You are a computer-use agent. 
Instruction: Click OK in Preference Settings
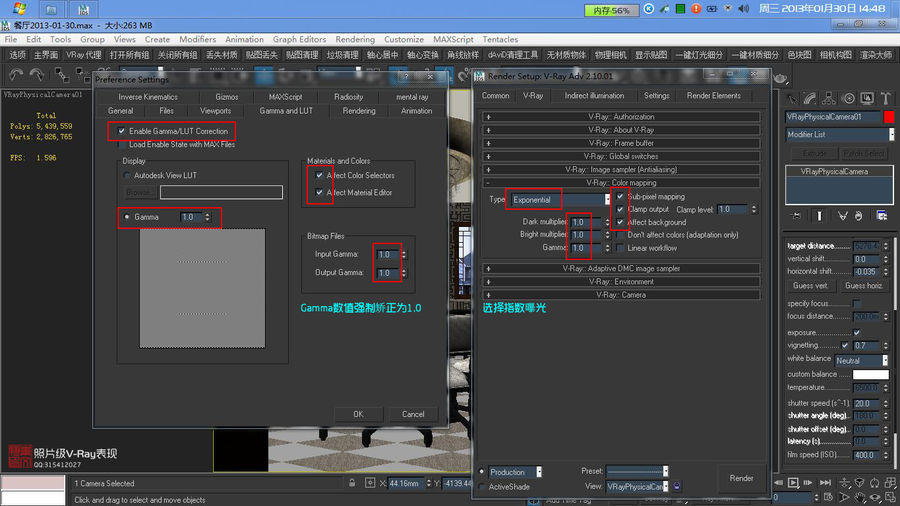358,414
